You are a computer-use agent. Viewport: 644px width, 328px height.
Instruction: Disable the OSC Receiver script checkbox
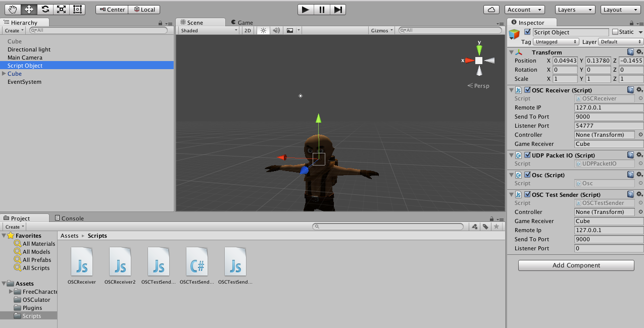pos(527,90)
